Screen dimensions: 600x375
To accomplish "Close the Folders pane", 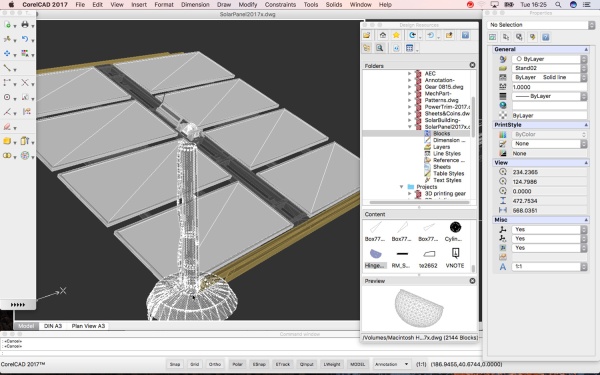I will [473, 65].
